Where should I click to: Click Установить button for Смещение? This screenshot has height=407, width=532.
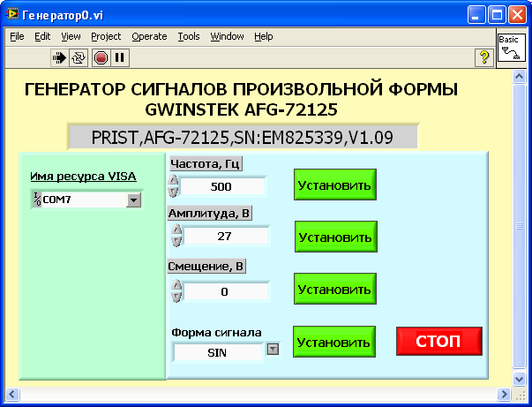(335, 289)
